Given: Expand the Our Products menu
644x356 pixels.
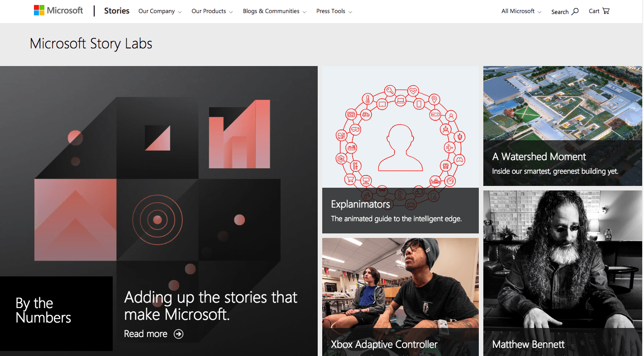Looking at the screenshot, I should point(212,11).
